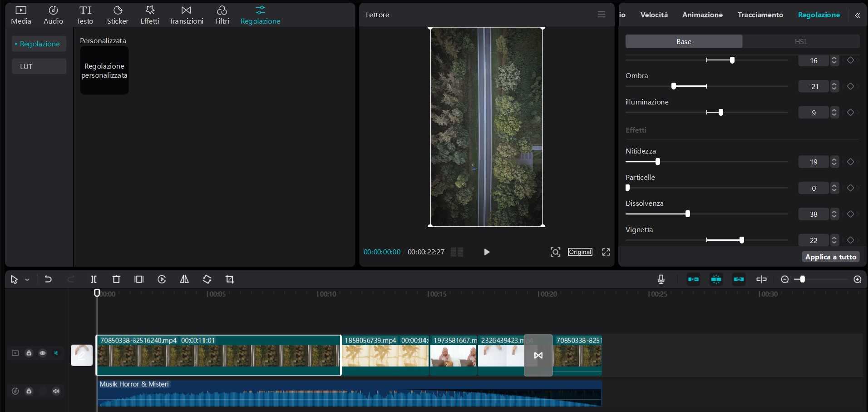
Task: Toggle timeline preview axis
Action: click(x=762, y=279)
